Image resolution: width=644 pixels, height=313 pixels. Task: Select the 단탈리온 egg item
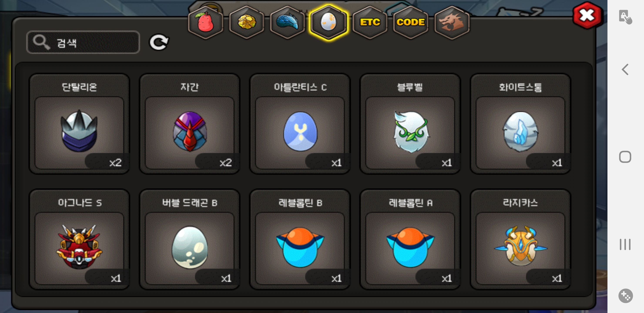[79, 124]
